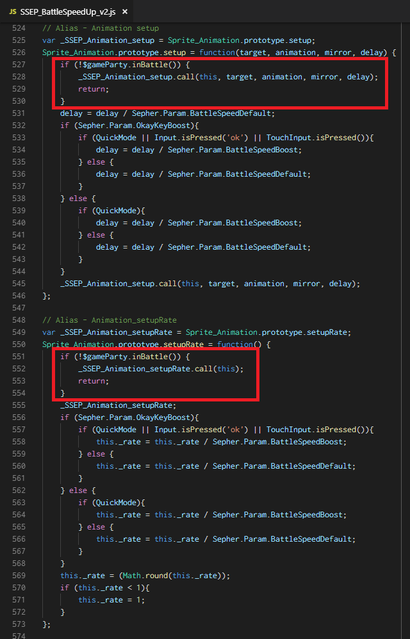Click '} else {' on line 535

pyautogui.click(x=96, y=162)
